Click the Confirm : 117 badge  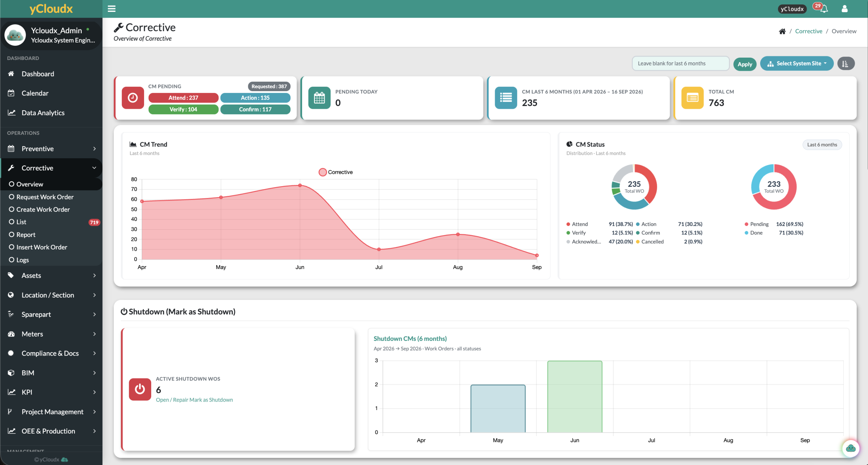point(255,109)
